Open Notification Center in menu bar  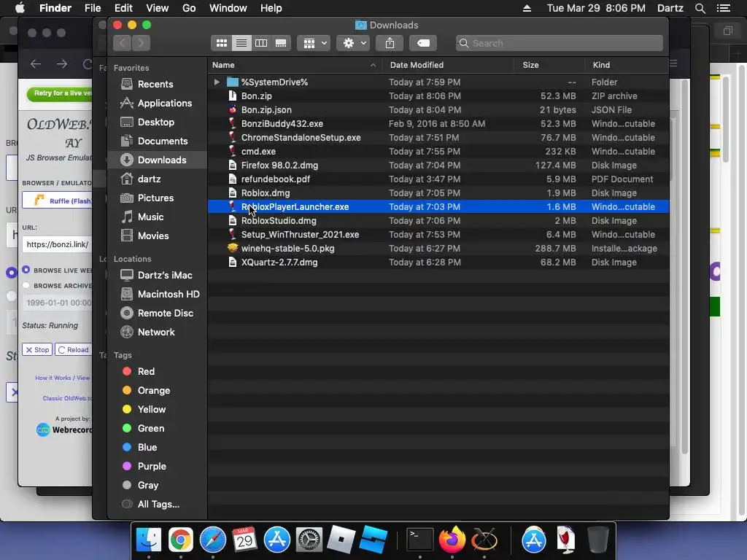coord(723,8)
